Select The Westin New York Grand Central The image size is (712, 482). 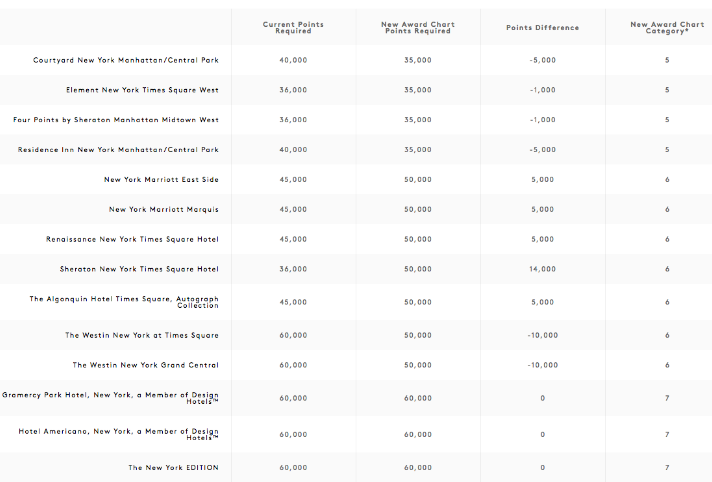146,365
